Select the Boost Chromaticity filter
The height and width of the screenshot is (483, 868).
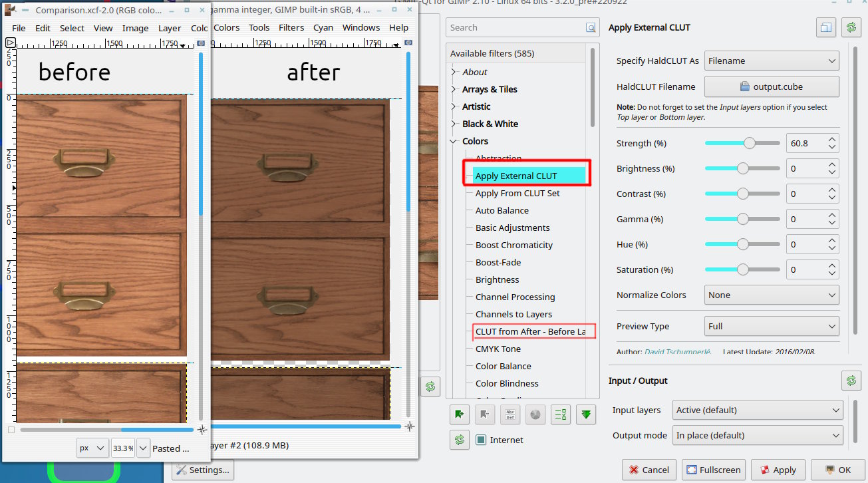[x=514, y=245]
